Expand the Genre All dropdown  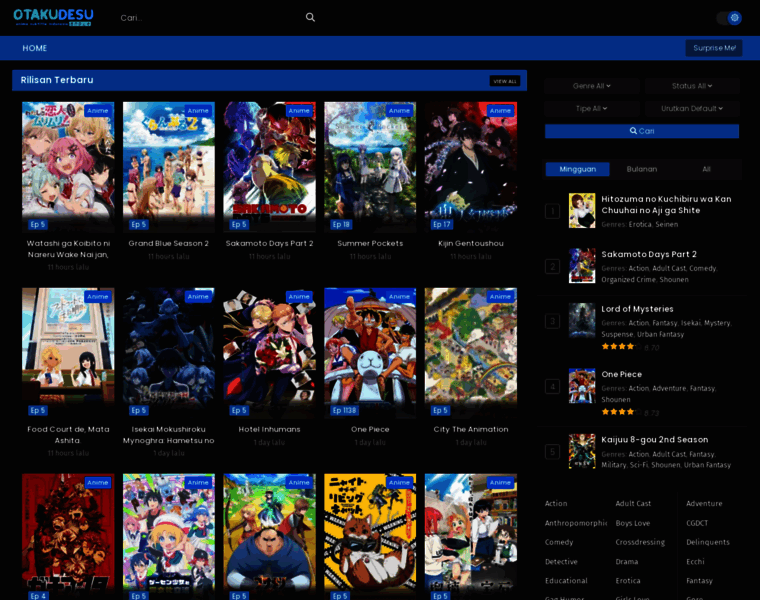coord(591,86)
